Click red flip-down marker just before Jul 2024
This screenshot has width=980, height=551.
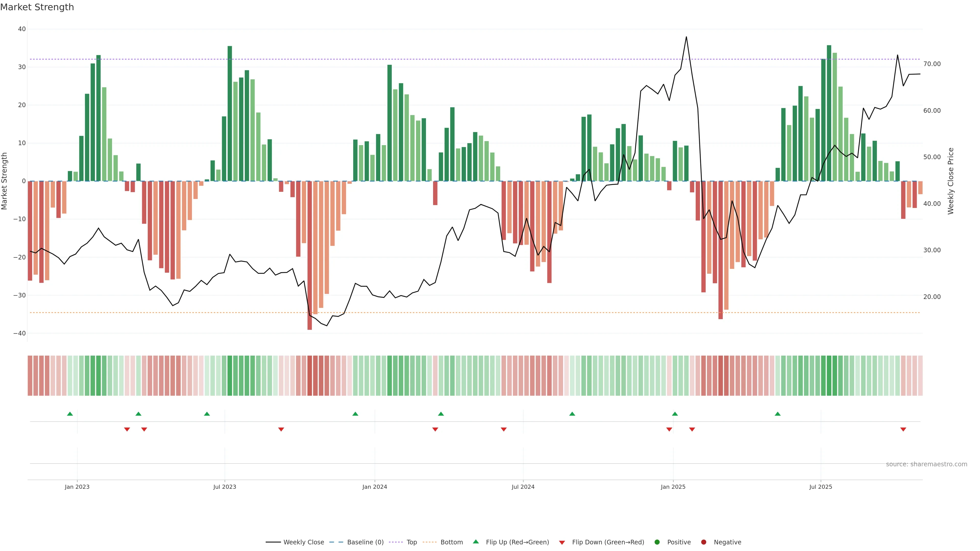click(x=504, y=429)
